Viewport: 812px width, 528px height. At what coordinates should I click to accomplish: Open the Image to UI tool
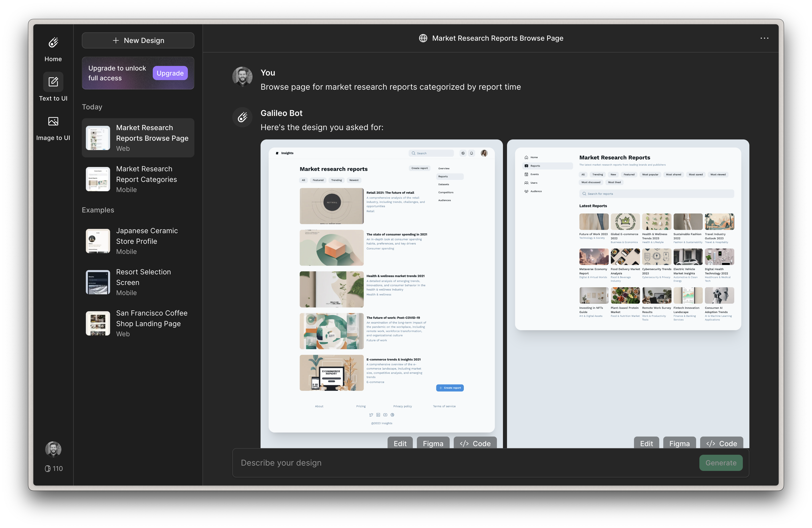tap(53, 122)
